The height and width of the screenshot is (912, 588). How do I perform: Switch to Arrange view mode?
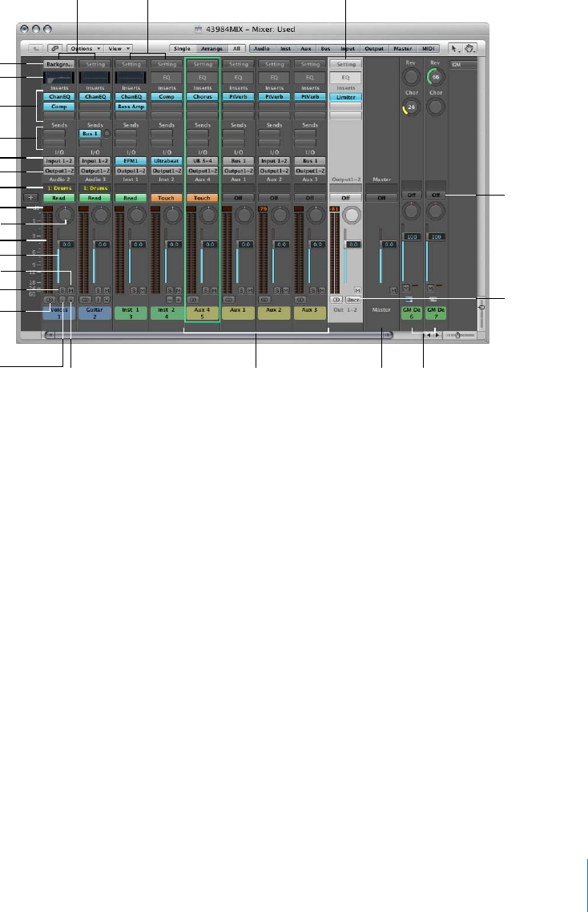click(x=211, y=49)
